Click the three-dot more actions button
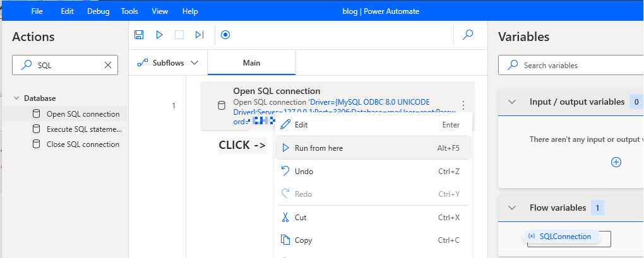 pos(463,105)
